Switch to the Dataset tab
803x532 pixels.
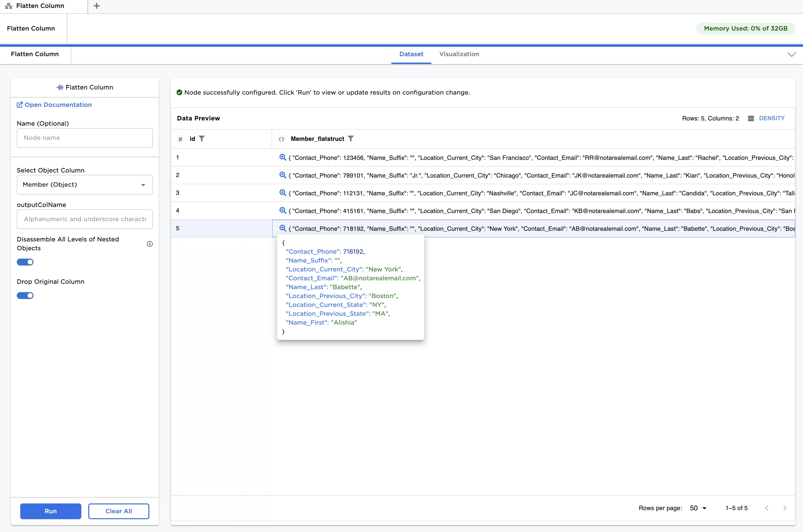[411, 54]
